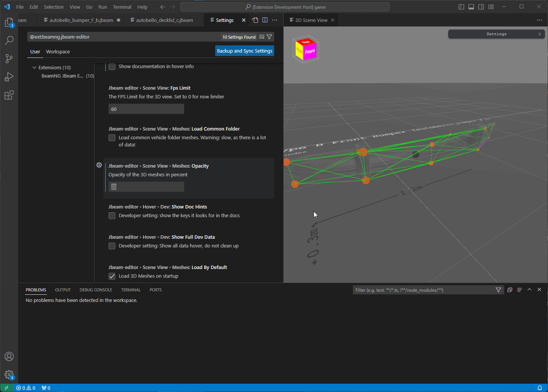Select the 3D Scene View tab

pyautogui.click(x=311, y=20)
